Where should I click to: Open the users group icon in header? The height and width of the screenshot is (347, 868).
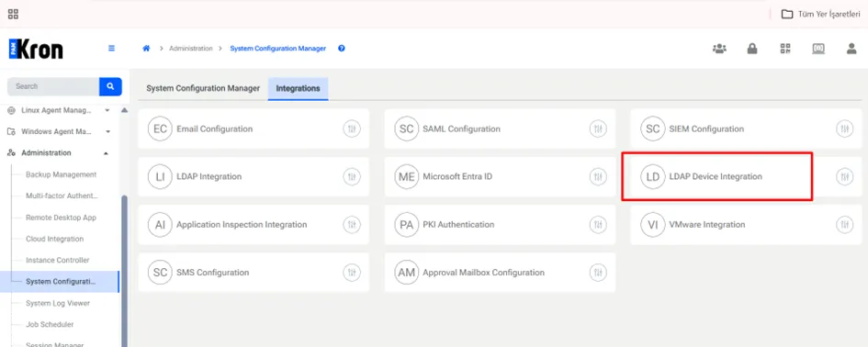pos(719,49)
